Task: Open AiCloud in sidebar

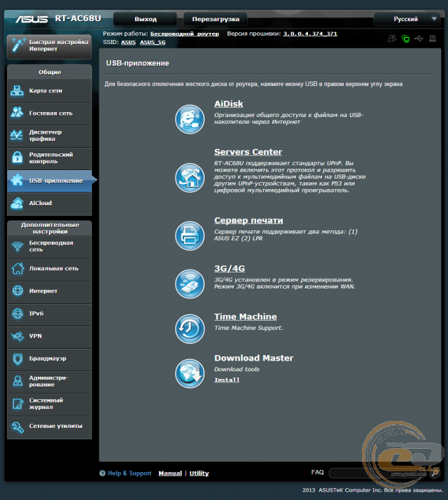Action: click(x=50, y=204)
